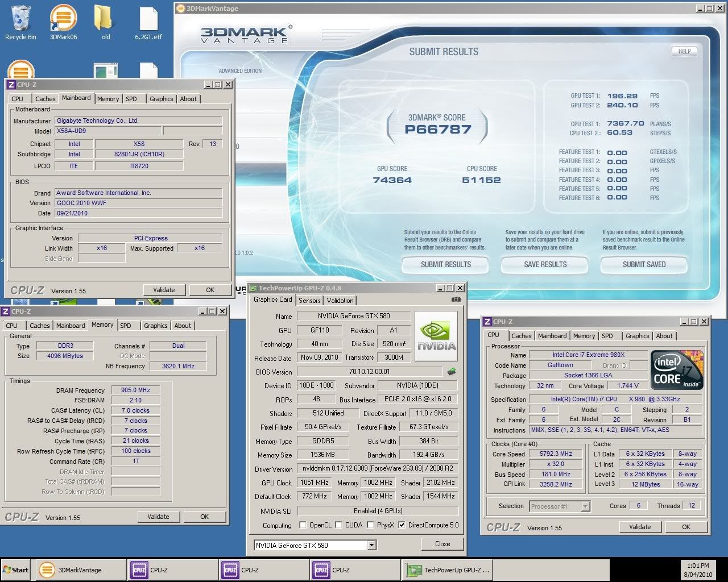Click the Intel Core i7 logo in CPU-Z
The height and width of the screenshot is (582, 728).
pyautogui.click(x=677, y=369)
